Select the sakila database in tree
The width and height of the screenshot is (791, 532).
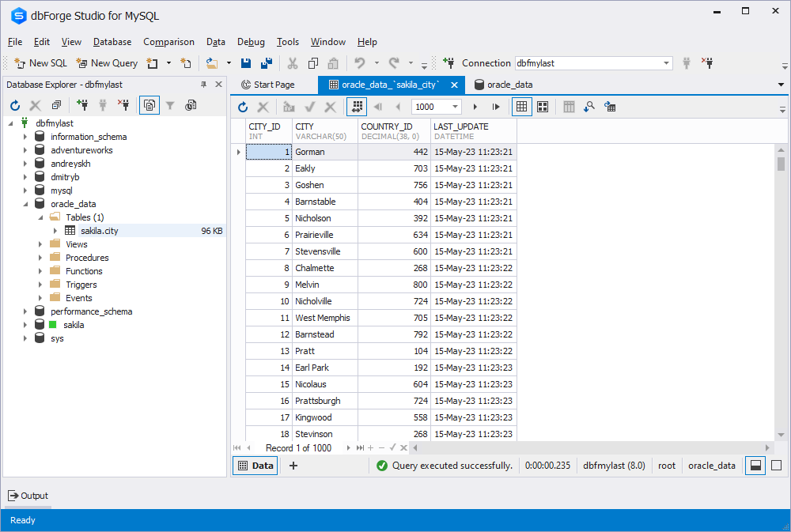74,325
